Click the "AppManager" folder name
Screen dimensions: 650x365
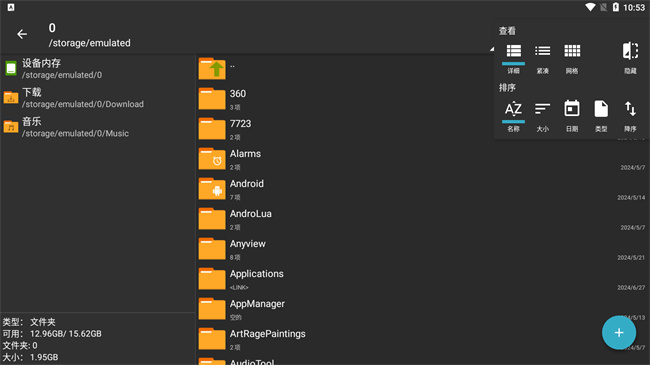pos(257,304)
